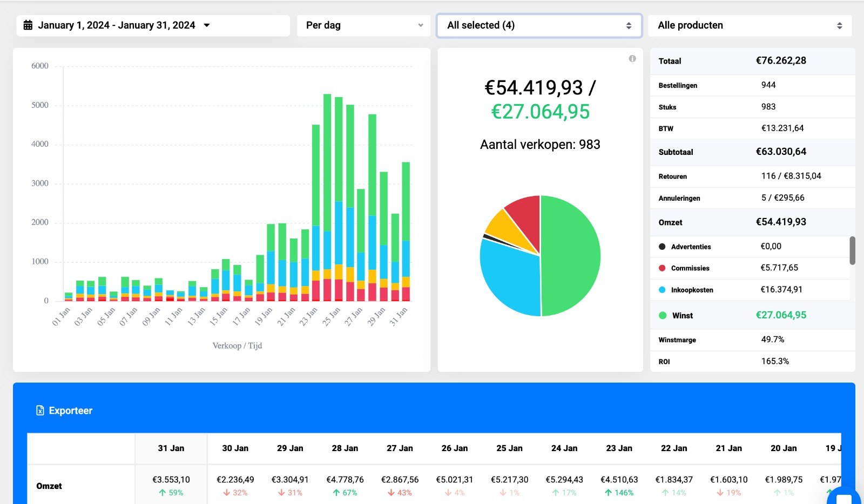Click the Winstmarge value 49.7%
This screenshot has width=864, height=504.
(x=773, y=339)
